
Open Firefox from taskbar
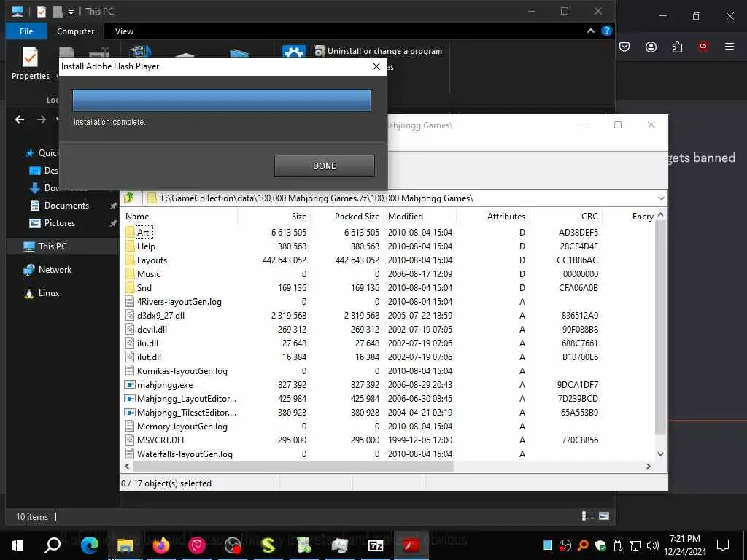(161, 545)
